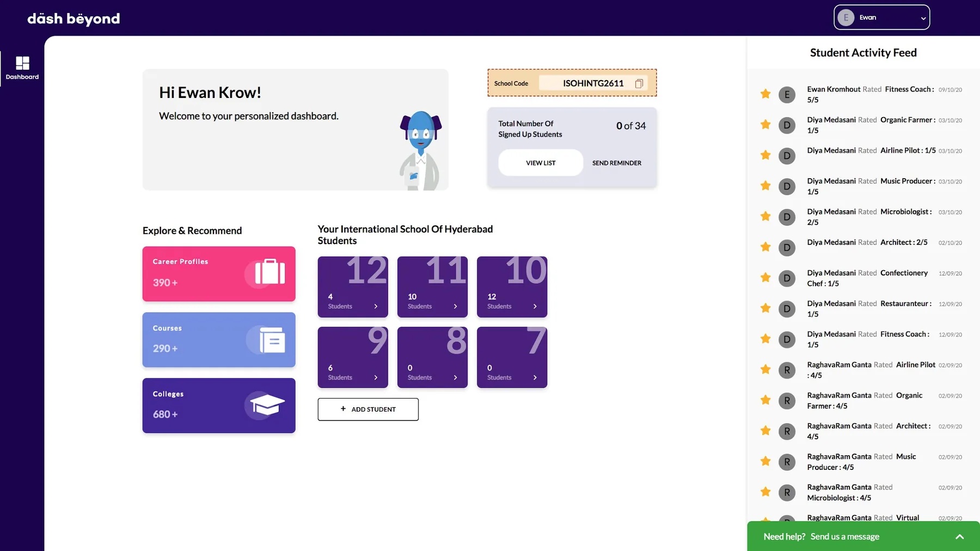Screen dimensions: 980x551
Task: Click the E avatar beside Ewan Kromhout's rating
Action: coord(787,95)
